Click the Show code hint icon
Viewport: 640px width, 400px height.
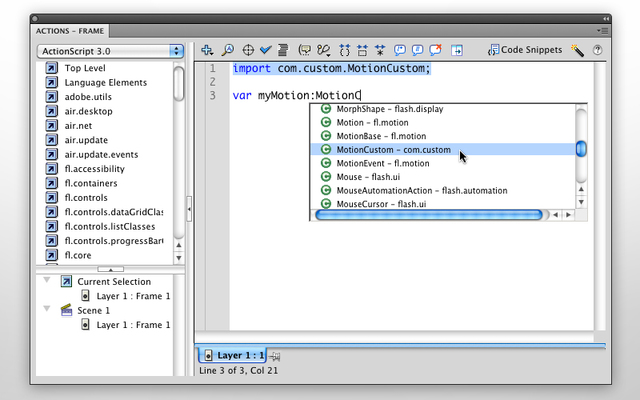pyautogui.click(x=304, y=50)
